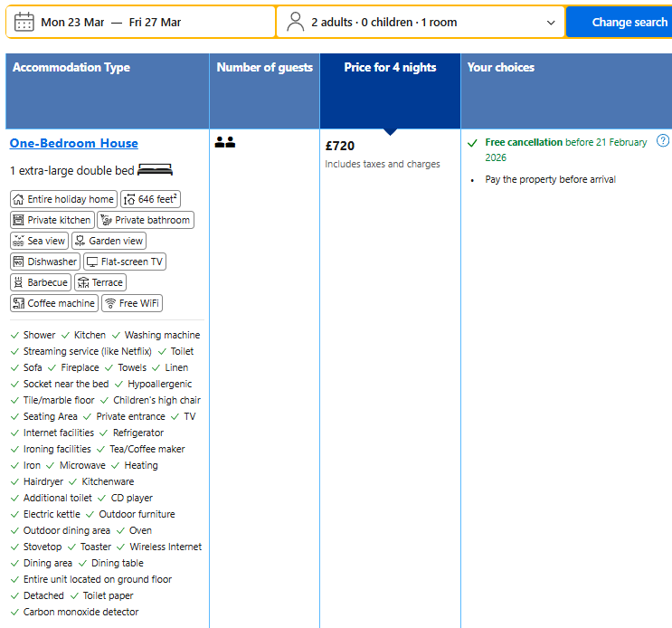Click the Entire holiday home badge

click(63, 199)
